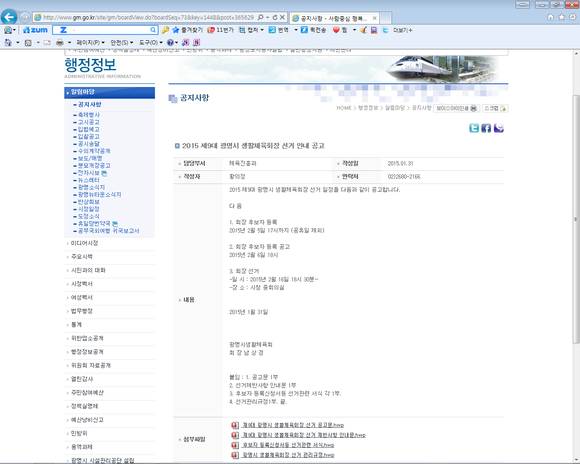Viewport: 580px width, 464px height.
Task: Click the refresh icon in address bar
Action: point(274,17)
